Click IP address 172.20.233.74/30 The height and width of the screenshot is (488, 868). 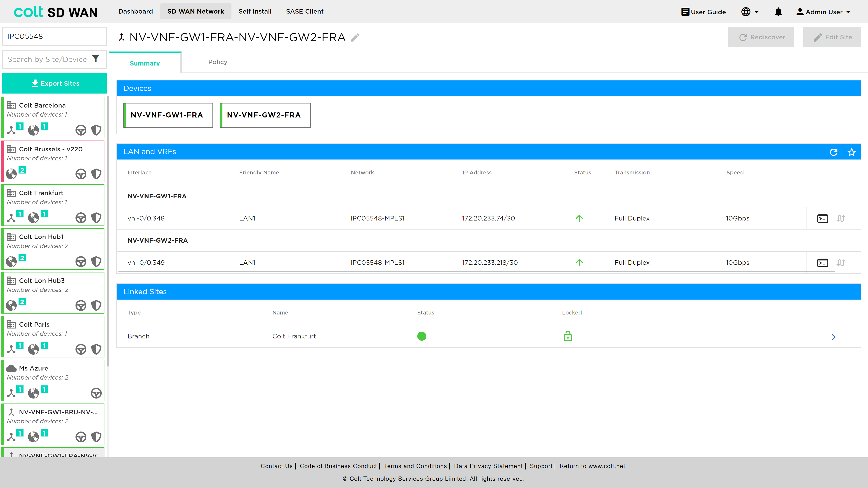[x=488, y=218]
